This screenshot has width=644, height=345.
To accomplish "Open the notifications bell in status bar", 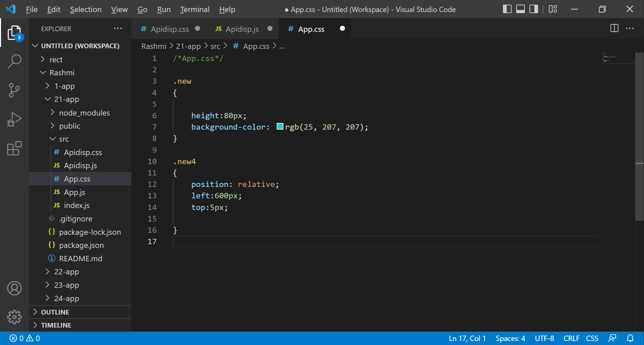I will click(x=630, y=338).
